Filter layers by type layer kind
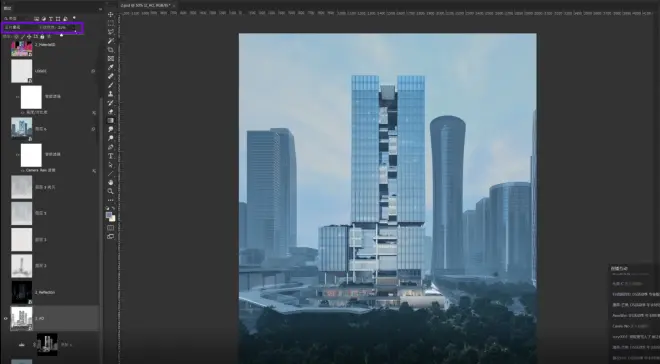This screenshot has width=660, height=364. [51, 19]
